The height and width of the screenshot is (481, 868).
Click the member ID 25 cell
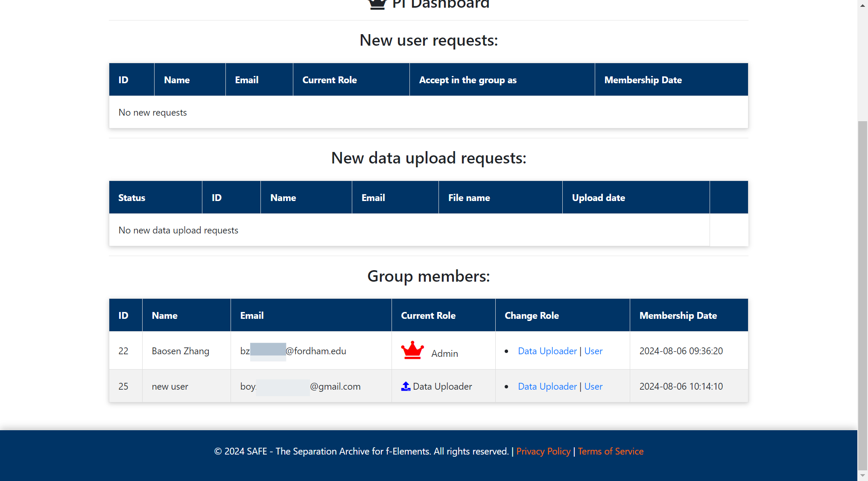point(126,386)
